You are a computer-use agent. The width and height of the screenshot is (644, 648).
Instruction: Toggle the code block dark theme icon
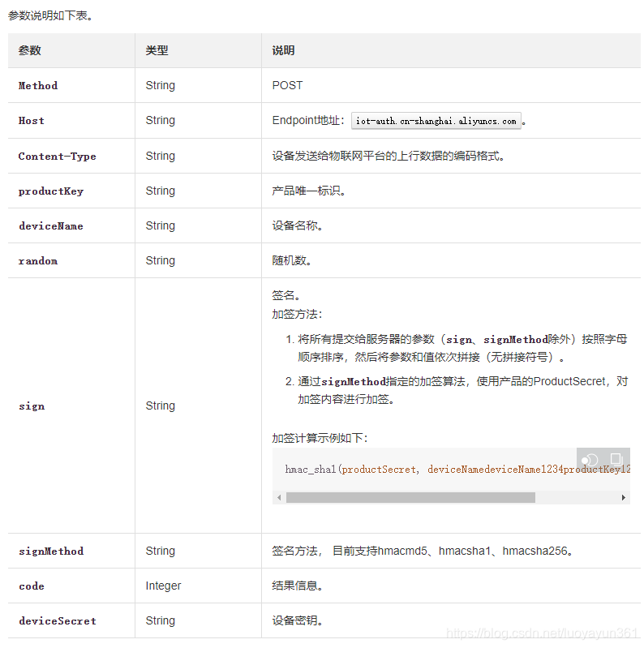click(x=590, y=460)
